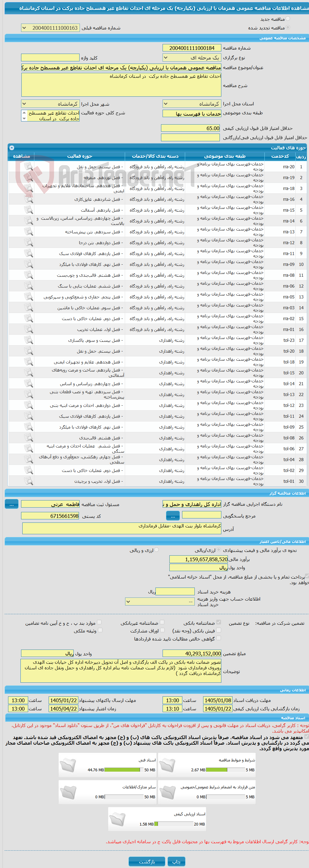Open the مرجع پاسخگویی lookup button
309x868 pixels.
click(x=173, y=516)
